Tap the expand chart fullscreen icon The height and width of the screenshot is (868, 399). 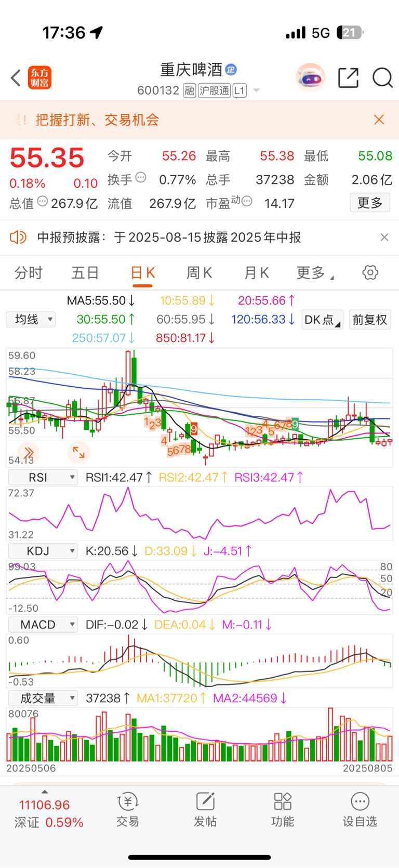point(78,452)
